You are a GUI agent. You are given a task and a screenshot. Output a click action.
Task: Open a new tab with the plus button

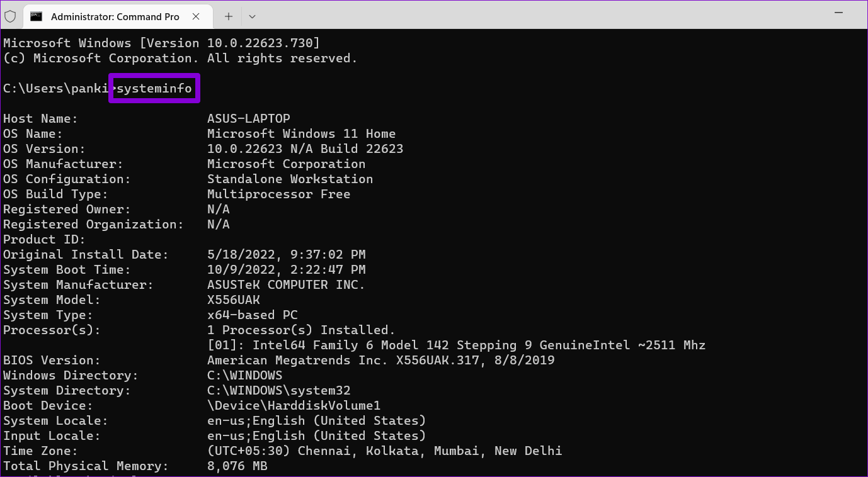click(x=229, y=16)
